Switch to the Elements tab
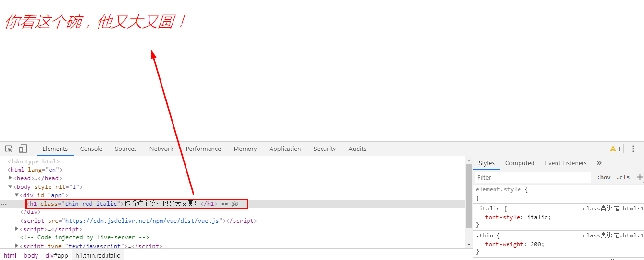Viewport: 644px width, 260px height. click(55, 149)
